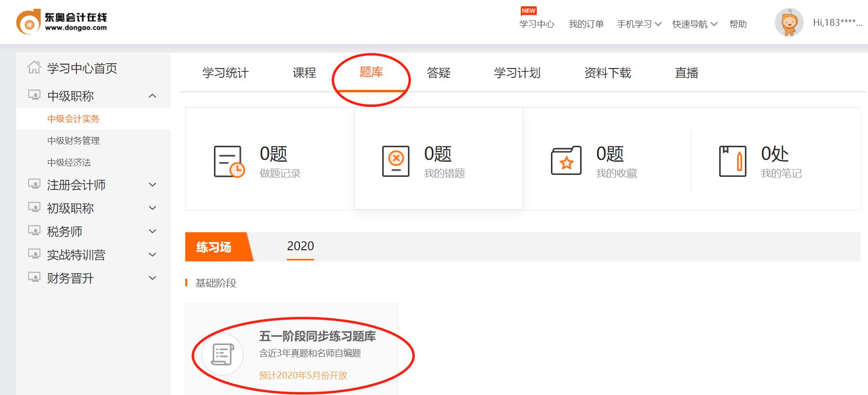Click the course icon beside 初级职称

[x=34, y=207]
